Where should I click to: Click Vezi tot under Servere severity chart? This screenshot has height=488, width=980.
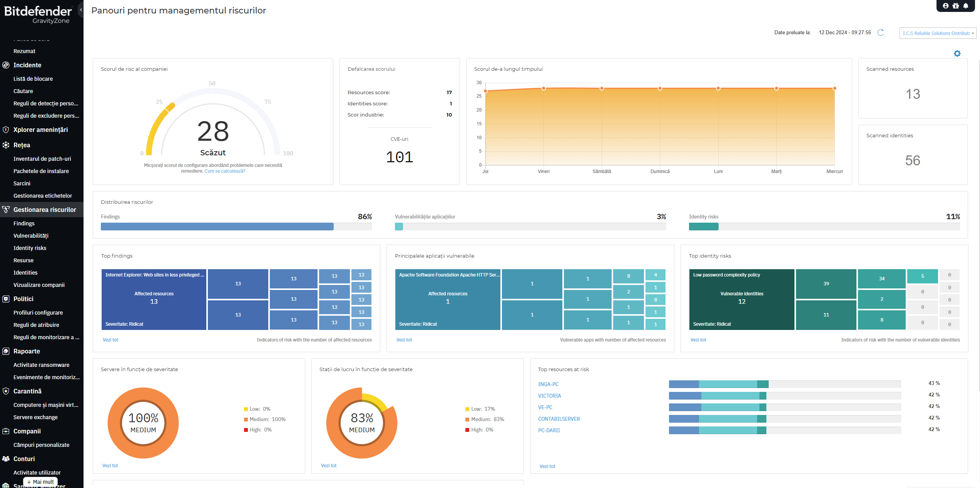point(110,466)
